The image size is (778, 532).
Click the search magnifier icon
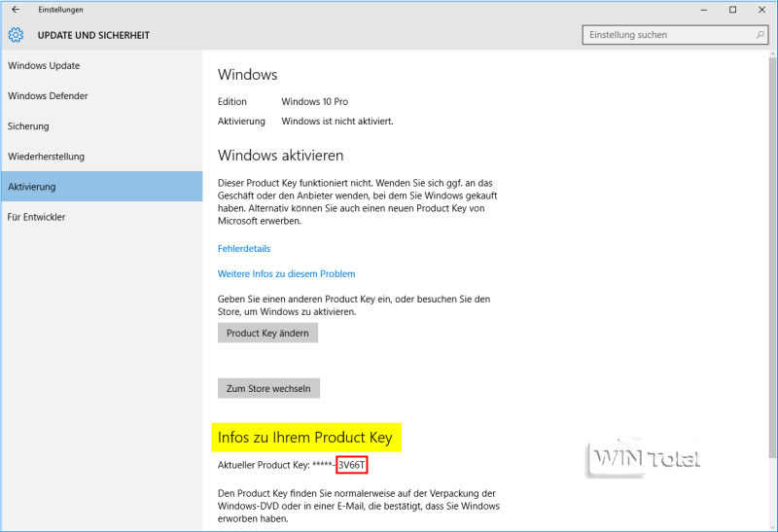pos(760,35)
